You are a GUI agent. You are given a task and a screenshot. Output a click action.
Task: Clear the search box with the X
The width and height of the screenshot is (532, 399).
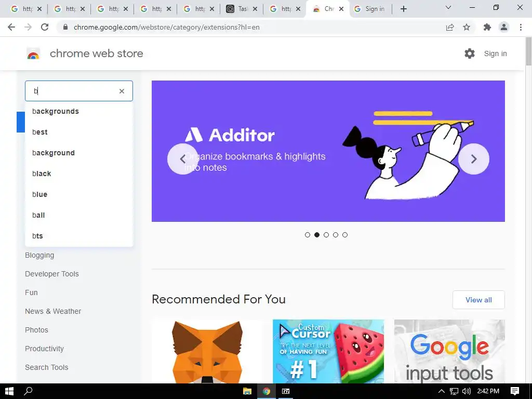122,91
